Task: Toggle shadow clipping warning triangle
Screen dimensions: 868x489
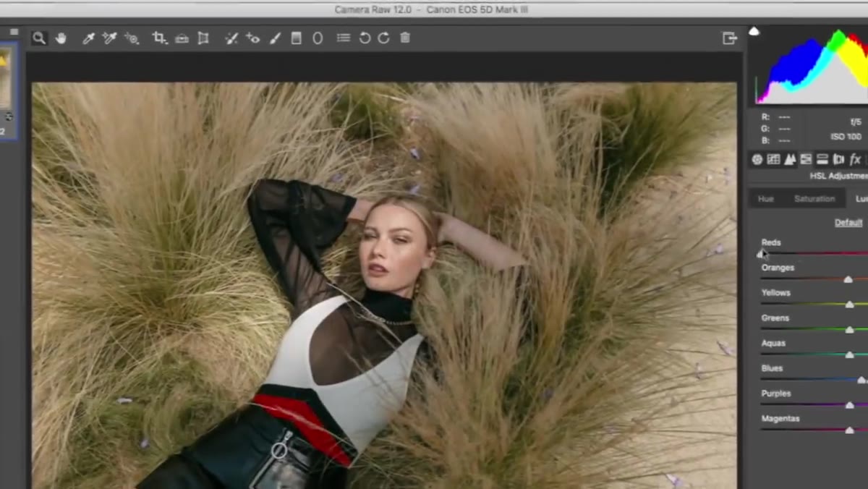Action: point(754,31)
